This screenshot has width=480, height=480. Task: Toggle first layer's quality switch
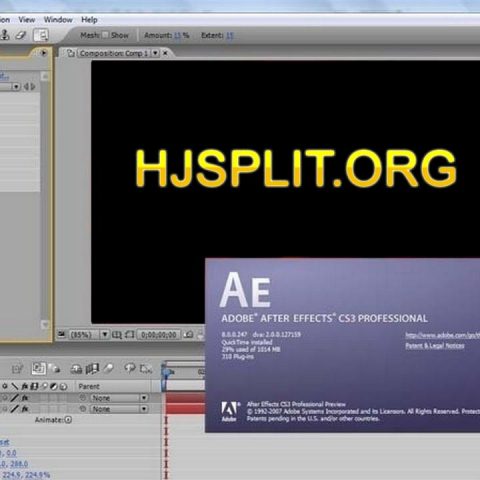pos(15,398)
